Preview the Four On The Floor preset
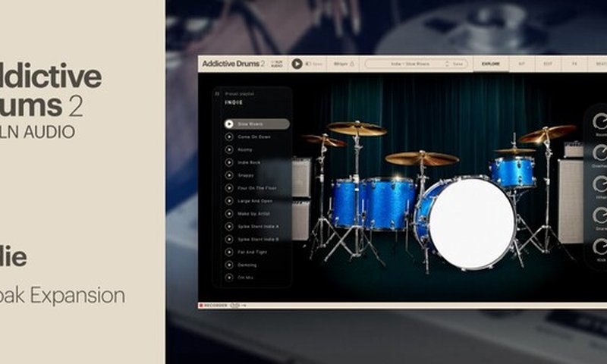The image size is (607, 364). click(229, 188)
